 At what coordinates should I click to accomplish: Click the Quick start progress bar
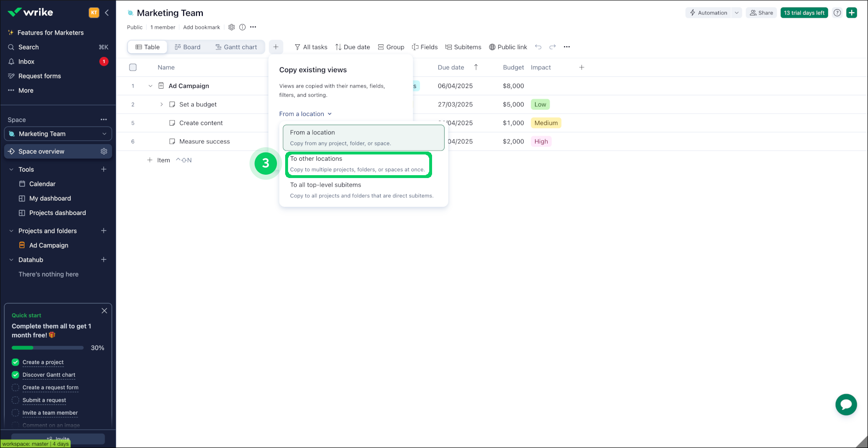(x=48, y=348)
